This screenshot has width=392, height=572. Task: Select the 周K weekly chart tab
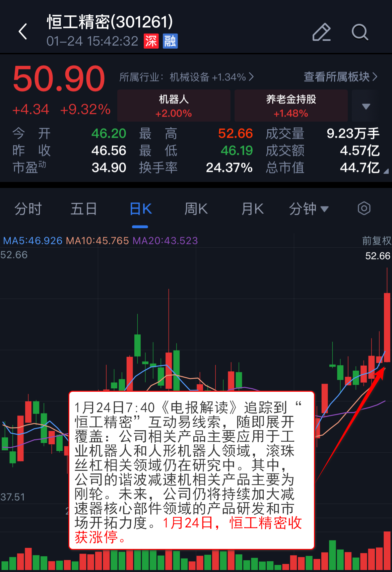(196, 209)
